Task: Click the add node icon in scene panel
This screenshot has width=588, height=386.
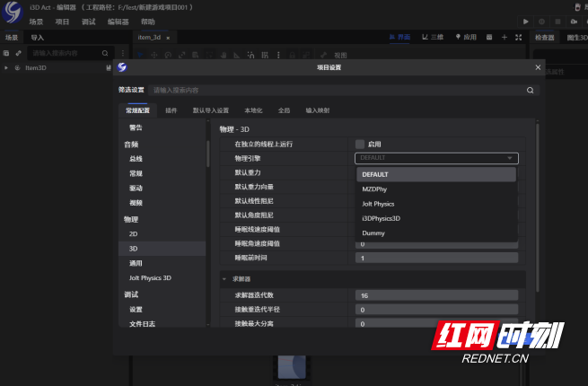Action: click(6, 53)
